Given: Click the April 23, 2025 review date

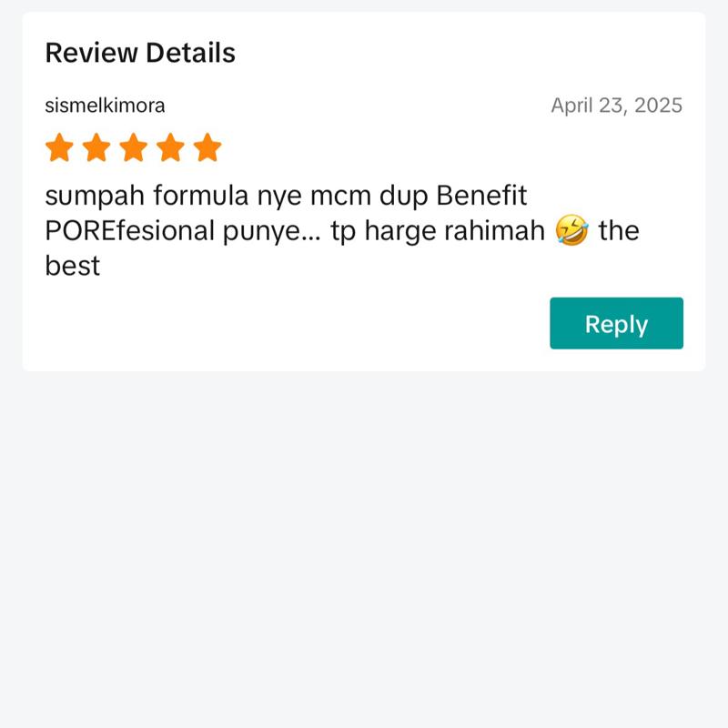Looking at the screenshot, I should point(617,106).
